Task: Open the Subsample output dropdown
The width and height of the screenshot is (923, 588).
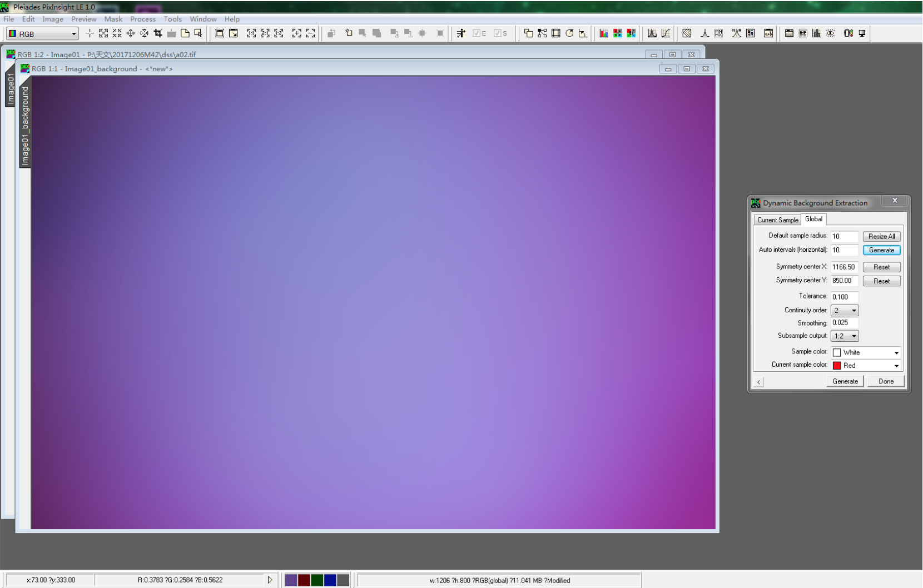Action: point(845,336)
